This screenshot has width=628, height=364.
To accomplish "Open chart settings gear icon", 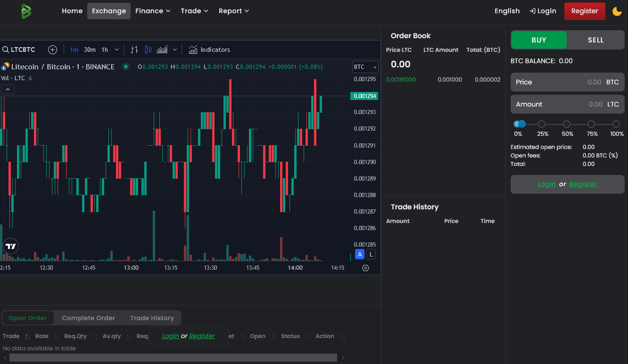I will point(365,268).
